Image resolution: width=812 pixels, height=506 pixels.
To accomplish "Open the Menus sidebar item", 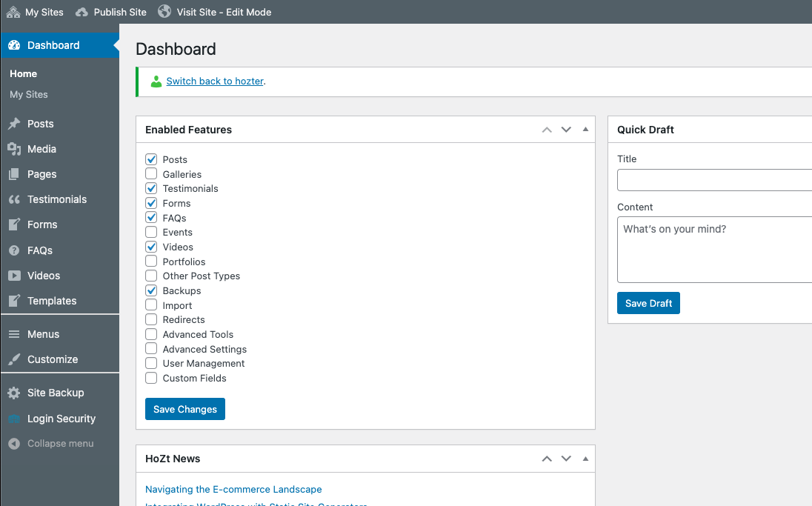I will [x=43, y=334].
